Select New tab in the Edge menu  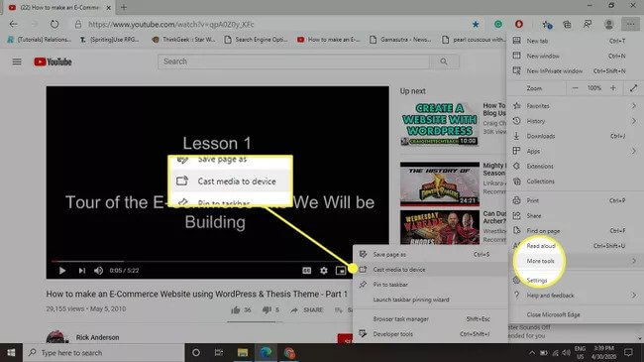tap(575, 41)
